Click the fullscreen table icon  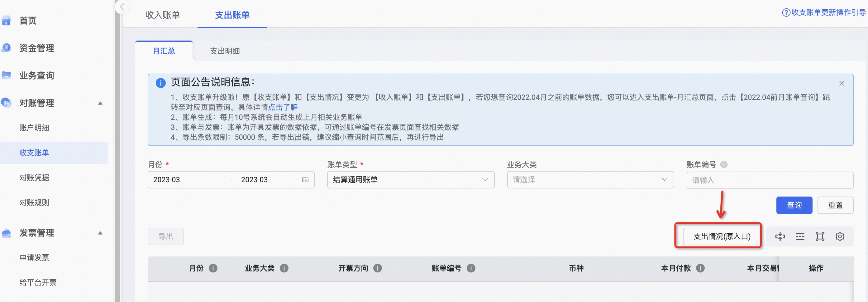coord(820,236)
